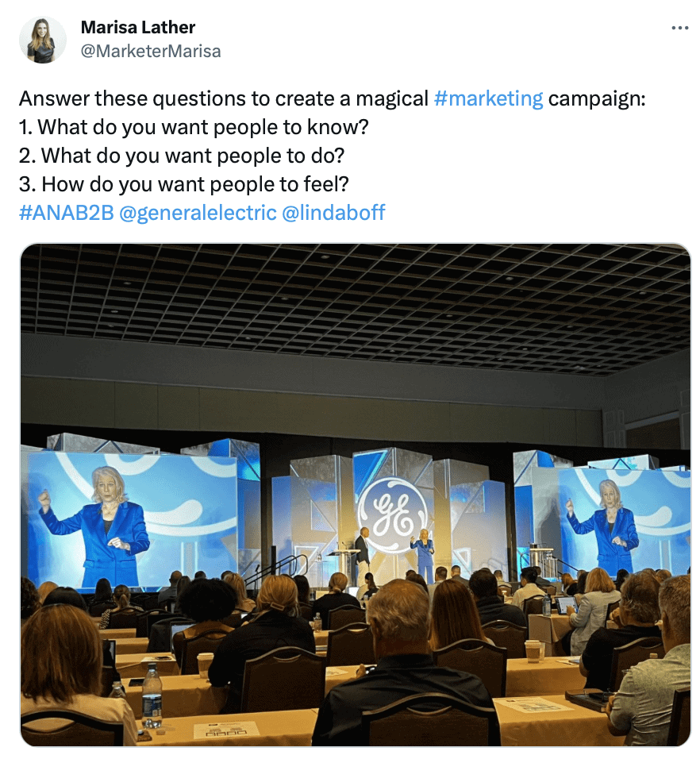
Task: Click the first tweet line about magical campaign
Action: pyautogui.click(x=333, y=98)
